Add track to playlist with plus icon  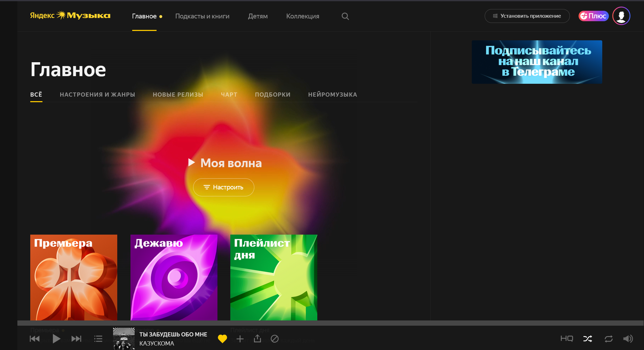pos(240,339)
